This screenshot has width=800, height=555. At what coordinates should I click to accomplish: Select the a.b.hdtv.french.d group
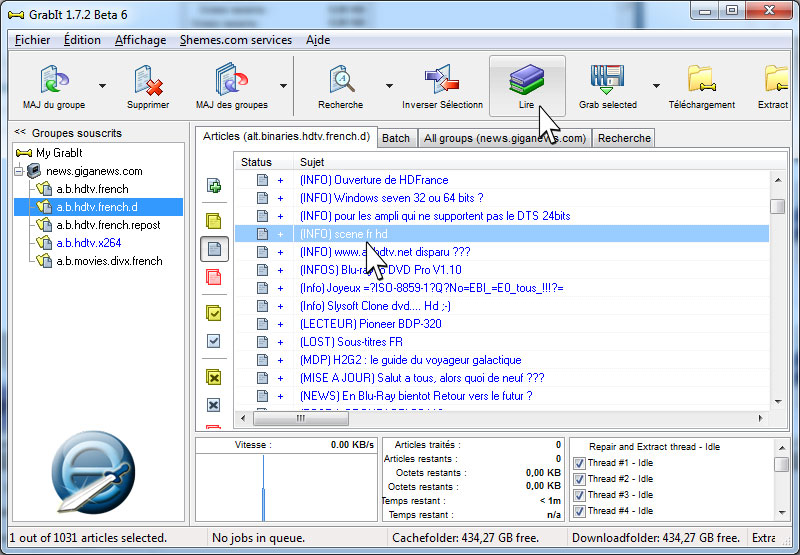[x=97, y=207]
